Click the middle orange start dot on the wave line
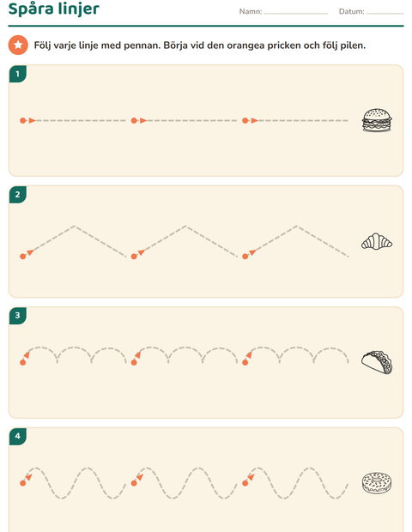Image resolution: width=412 pixels, height=532 pixels. 134,483
